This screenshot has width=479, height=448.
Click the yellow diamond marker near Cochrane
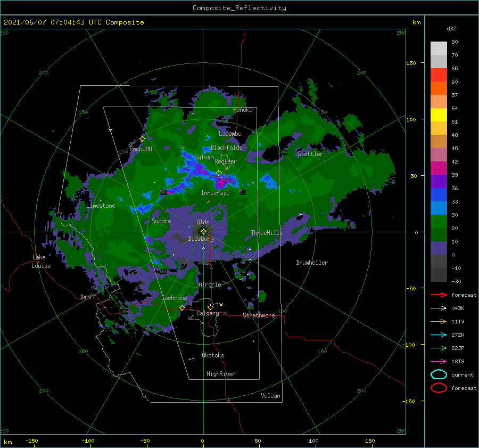tap(182, 307)
